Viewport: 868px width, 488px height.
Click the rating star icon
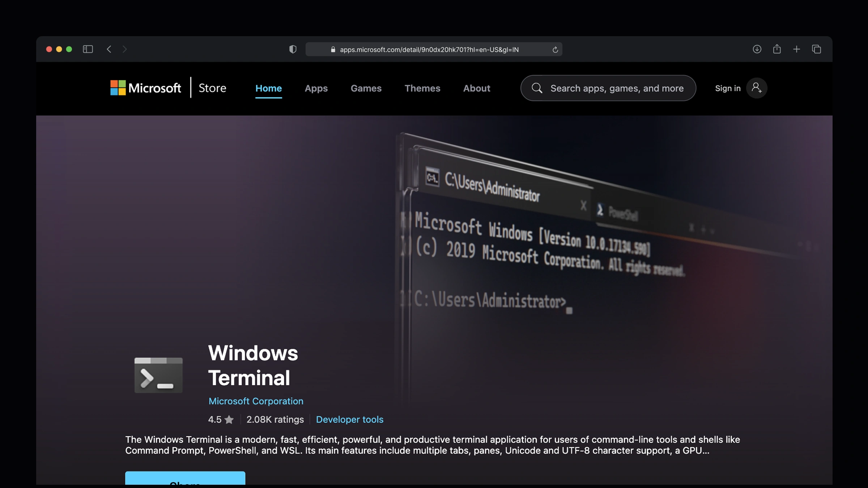pyautogui.click(x=229, y=419)
